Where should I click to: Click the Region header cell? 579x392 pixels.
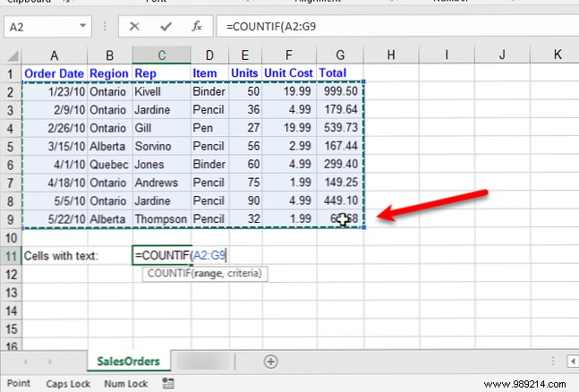tap(110, 73)
